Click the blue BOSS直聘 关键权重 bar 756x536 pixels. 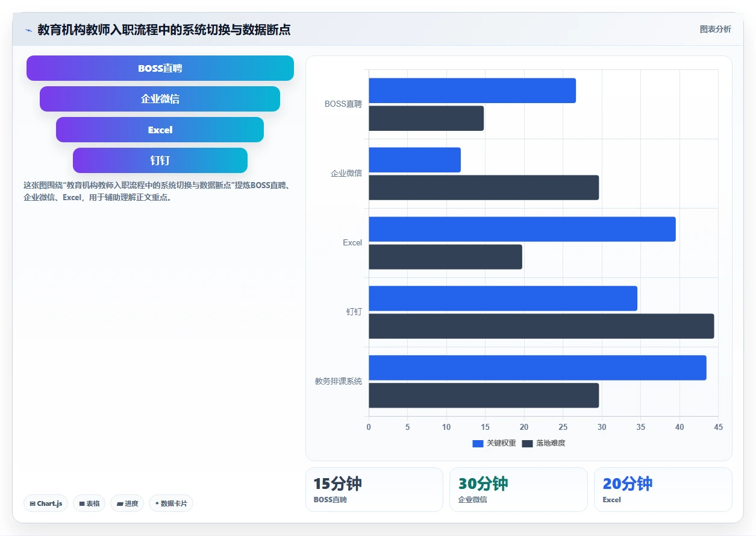pyautogui.click(x=472, y=90)
